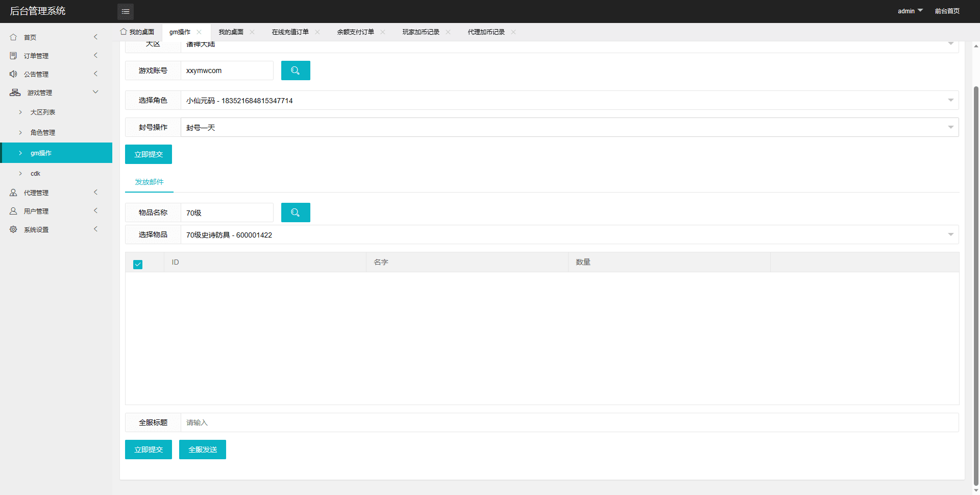The image size is (980, 495).
Task: Click the 全服标题 input field
Action: tap(570, 422)
